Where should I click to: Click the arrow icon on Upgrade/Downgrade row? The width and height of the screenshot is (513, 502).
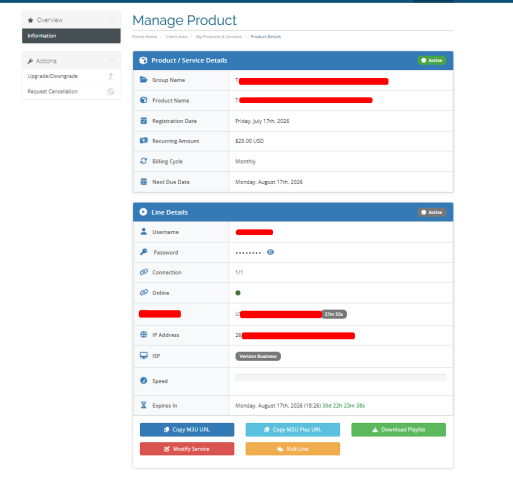(111, 76)
